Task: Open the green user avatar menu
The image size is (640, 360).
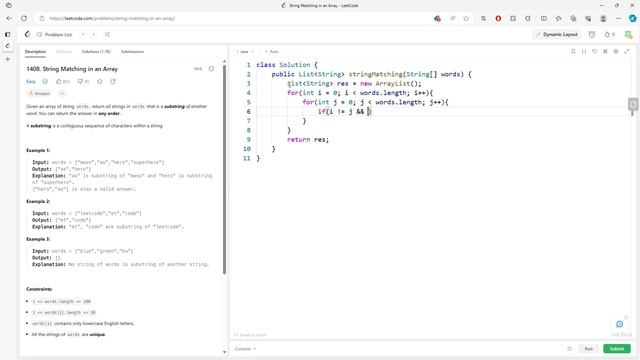Action: click(629, 35)
